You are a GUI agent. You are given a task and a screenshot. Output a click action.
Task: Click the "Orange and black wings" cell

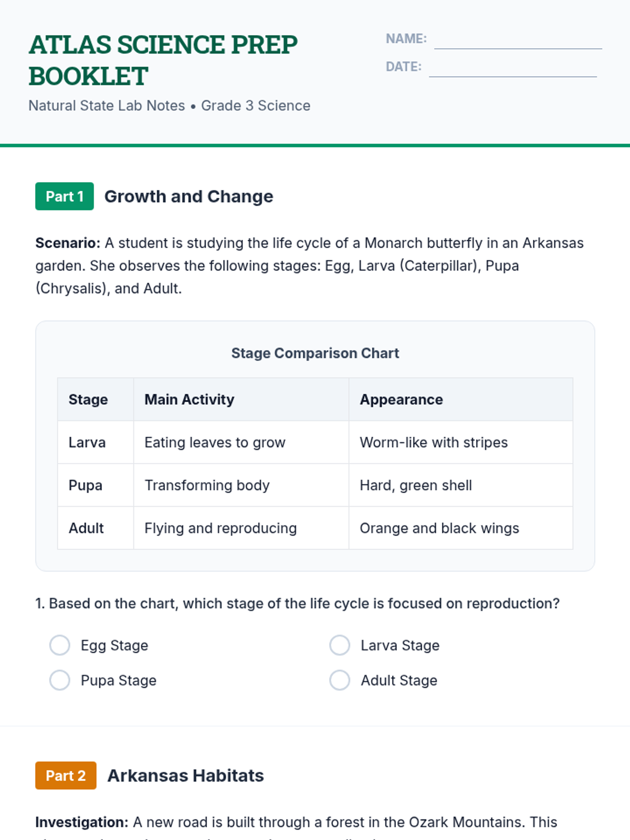(439, 528)
